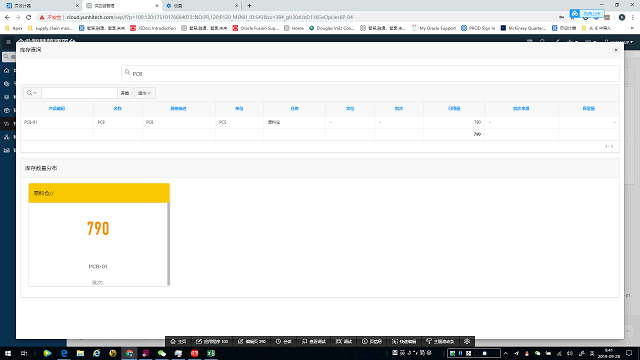Sort by the last column header in the report
This screenshot has width=640, height=360.
pyautogui.click(x=589, y=109)
